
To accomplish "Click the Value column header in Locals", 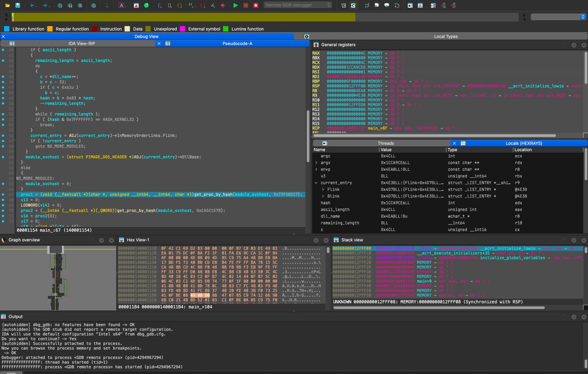I will pos(412,150).
